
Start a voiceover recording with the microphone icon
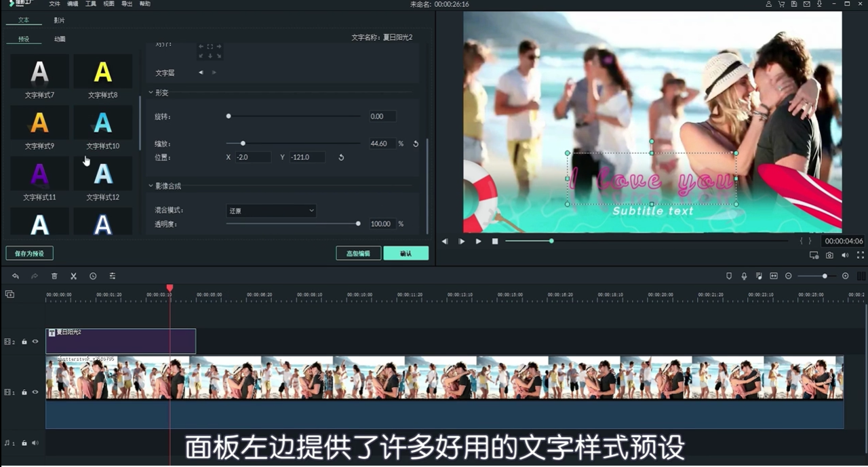(744, 276)
